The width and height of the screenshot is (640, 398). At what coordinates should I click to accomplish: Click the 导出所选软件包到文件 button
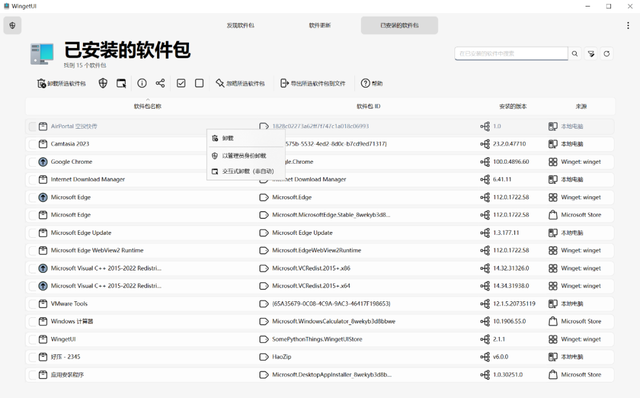pyautogui.click(x=313, y=83)
